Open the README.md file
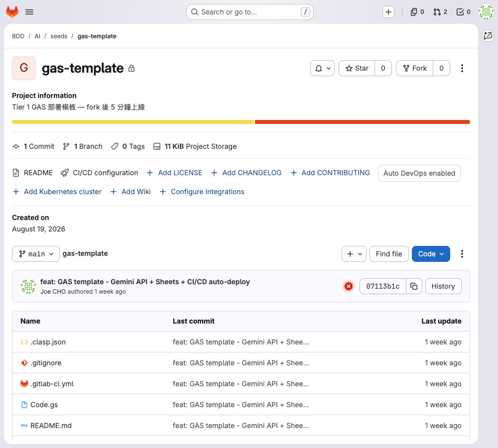Image resolution: width=498 pixels, height=448 pixels. tap(51, 426)
